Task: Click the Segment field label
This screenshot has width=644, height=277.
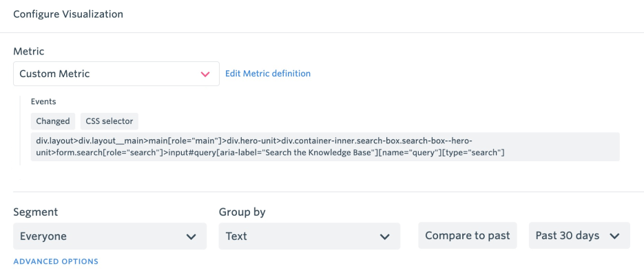Action: (36, 212)
